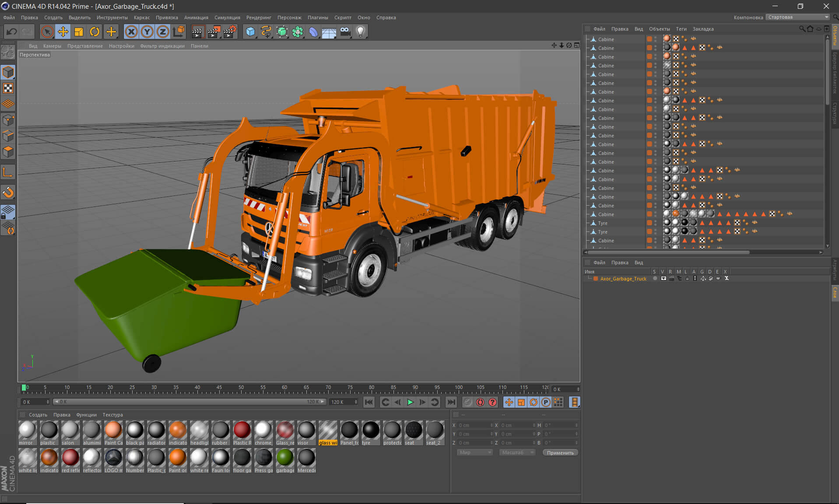Toggle the Y axis lock
Viewport: 839px width, 504px height.
coord(147,31)
